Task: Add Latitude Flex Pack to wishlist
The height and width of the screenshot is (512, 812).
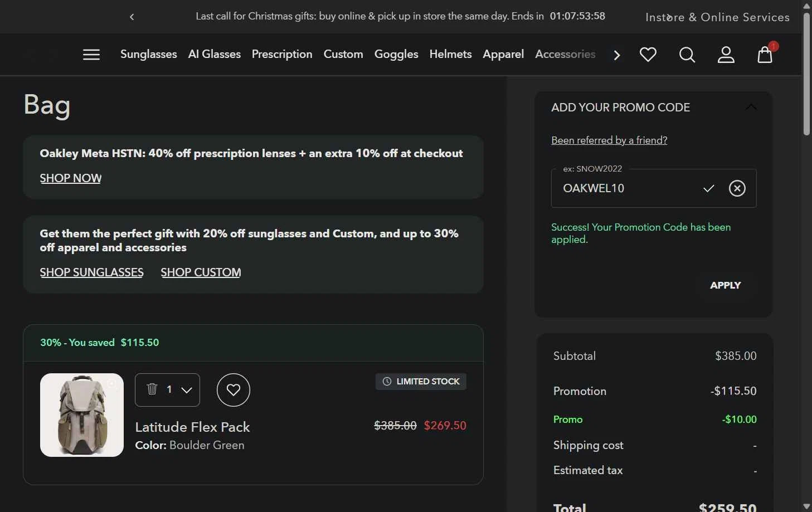Action: click(x=234, y=390)
